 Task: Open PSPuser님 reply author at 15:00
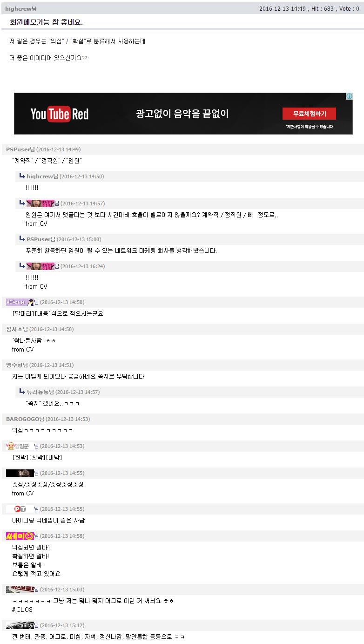tap(41, 239)
